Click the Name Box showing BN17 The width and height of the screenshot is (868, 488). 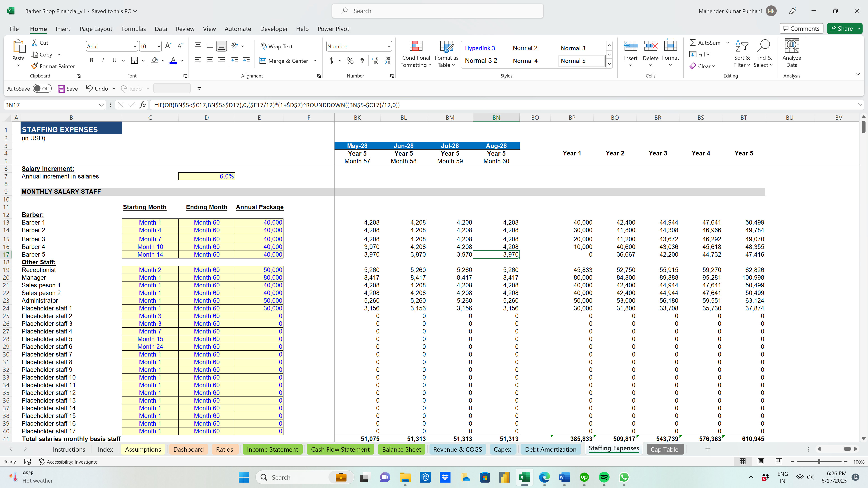(51, 105)
